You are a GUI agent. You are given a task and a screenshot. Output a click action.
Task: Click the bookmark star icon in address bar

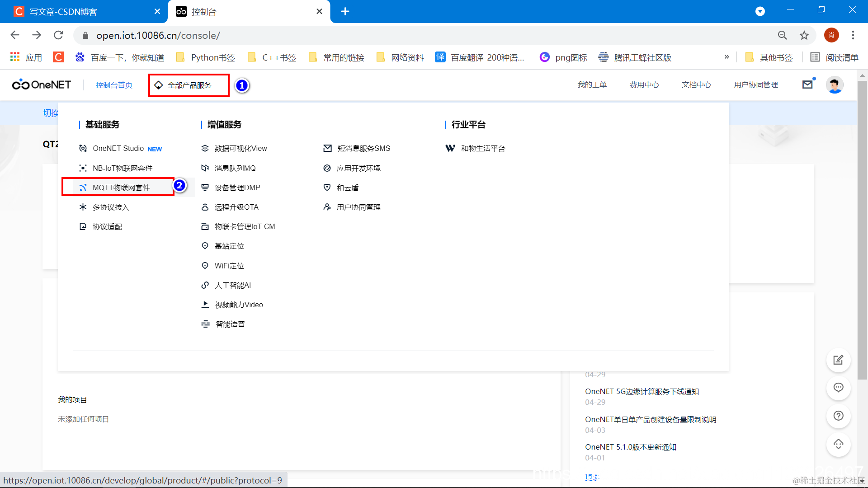point(804,35)
